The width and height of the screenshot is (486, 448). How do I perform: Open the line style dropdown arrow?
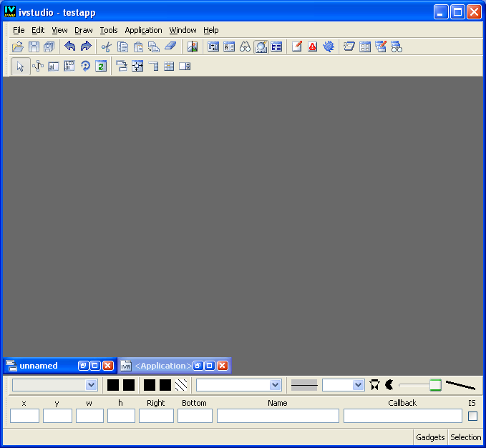click(x=359, y=385)
